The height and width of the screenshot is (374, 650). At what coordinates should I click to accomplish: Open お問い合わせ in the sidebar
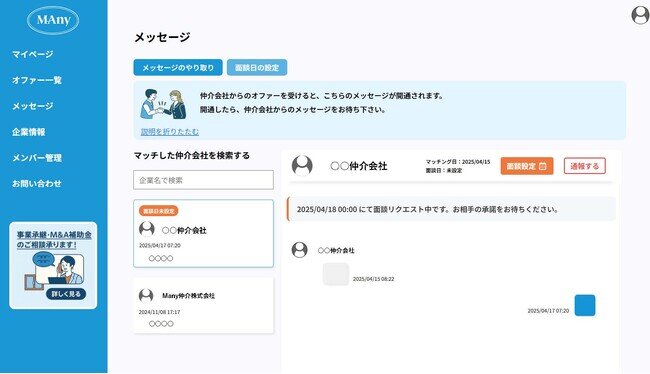pyautogui.click(x=37, y=183)
